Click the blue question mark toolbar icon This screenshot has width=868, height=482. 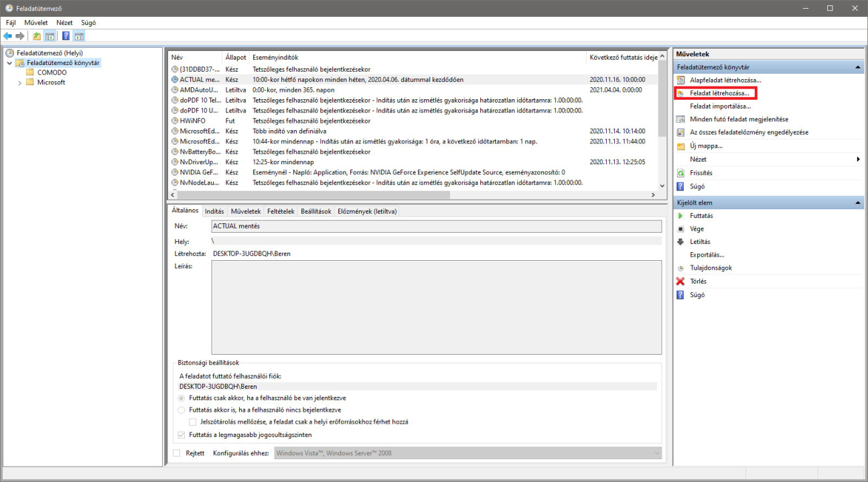(66, 36)
